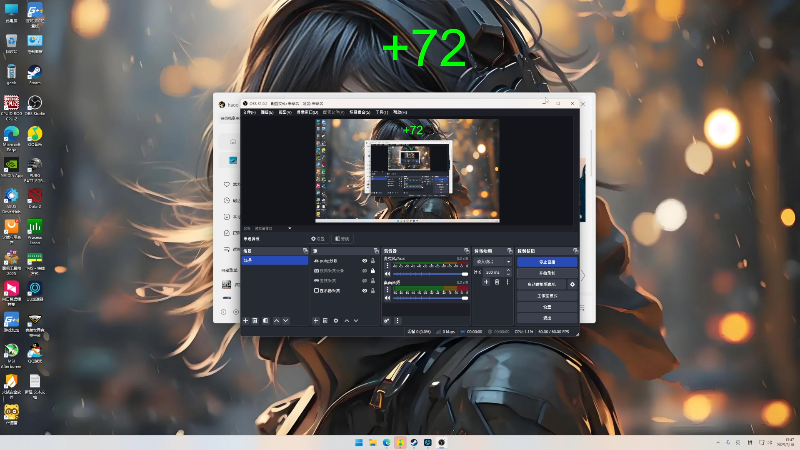Move the source up in Sources panel
The width and height of the screenshot is (800, 450).
pos(346,320)
